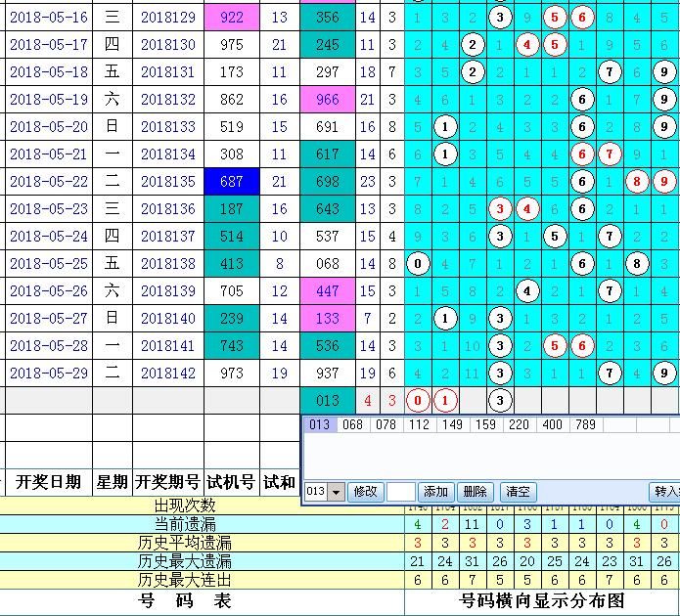Click the 添加 (add) button
Image resolution: width=680 pixels, height=616 pixels.
pyautogui.click(x=435, y=492)
